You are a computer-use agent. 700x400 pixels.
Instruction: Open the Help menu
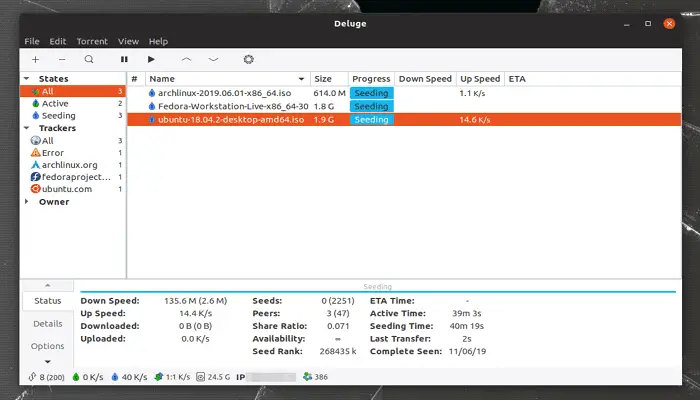tap(158, 41)
